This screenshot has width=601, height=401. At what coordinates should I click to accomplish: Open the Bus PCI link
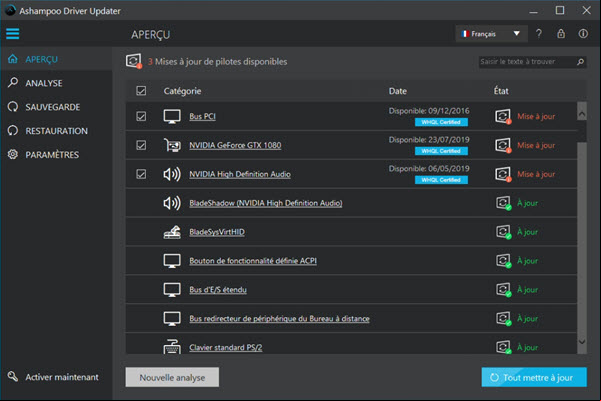[202, 116]
